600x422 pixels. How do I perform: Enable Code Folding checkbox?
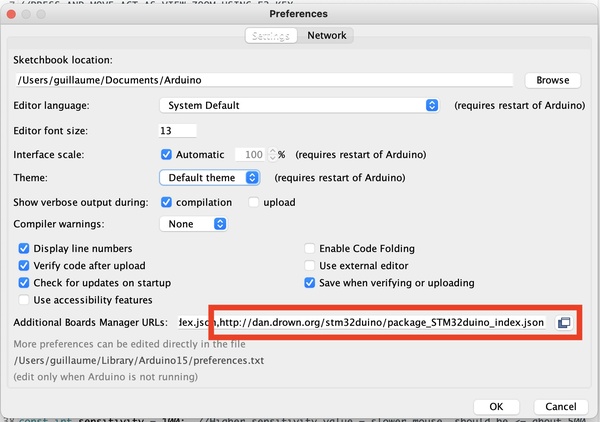(x=310, y=248)
